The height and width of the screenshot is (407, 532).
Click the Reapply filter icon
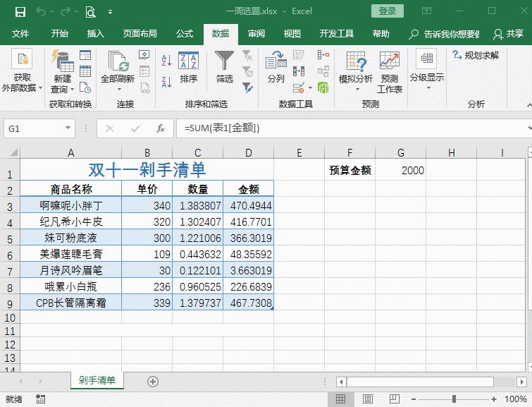pyautogui.click(x=247, y=71)
